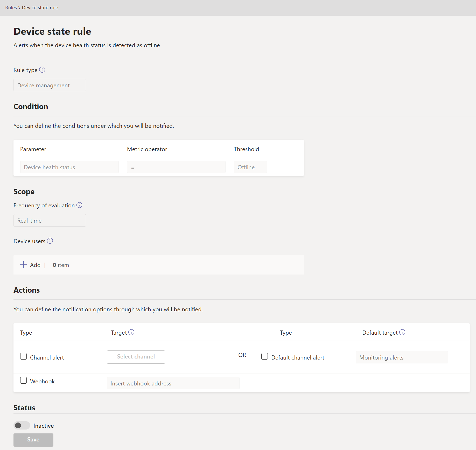
Task: Click the 'Alerts when the device health status' description
Action: pos(87,45)
